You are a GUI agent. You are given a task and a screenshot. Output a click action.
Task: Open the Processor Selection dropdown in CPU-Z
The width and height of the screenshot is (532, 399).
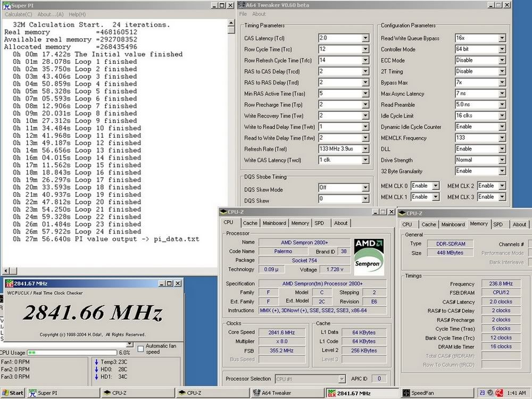(342, 379)
